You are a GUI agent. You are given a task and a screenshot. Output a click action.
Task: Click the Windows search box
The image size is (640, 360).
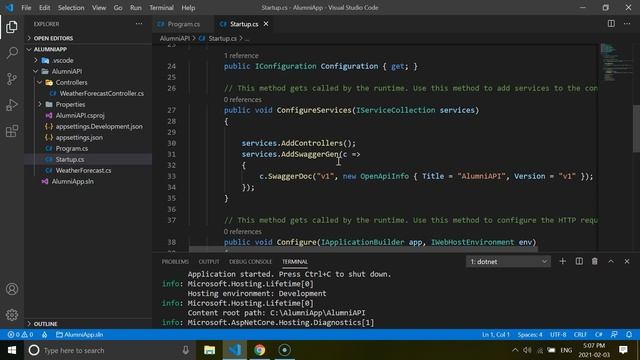[110, 350]
